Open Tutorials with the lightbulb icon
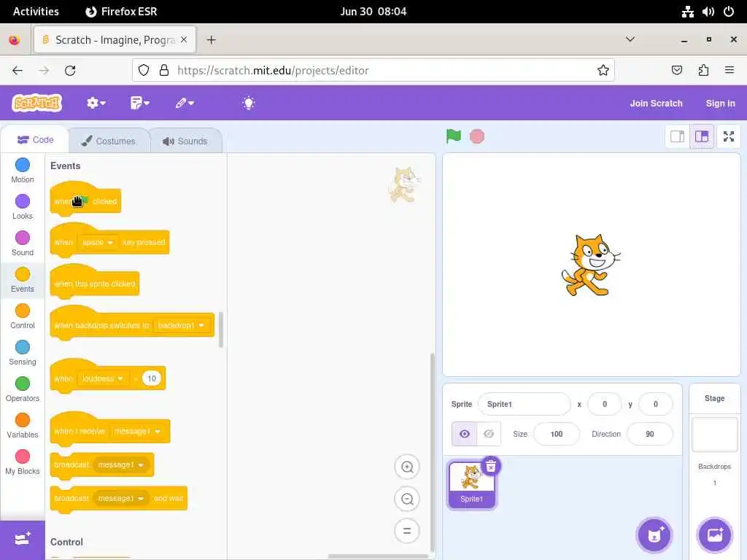747x560 pixels. (249, 103)
